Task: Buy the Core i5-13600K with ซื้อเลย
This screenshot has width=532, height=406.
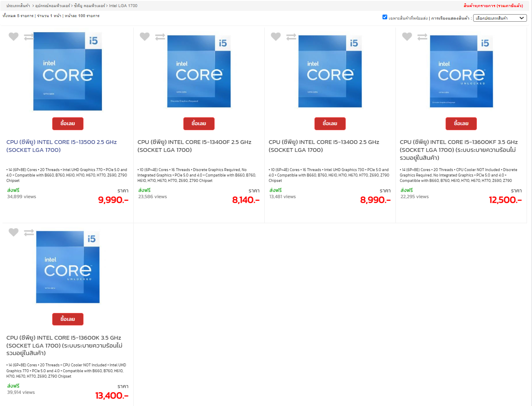Action: click(68, 319)
